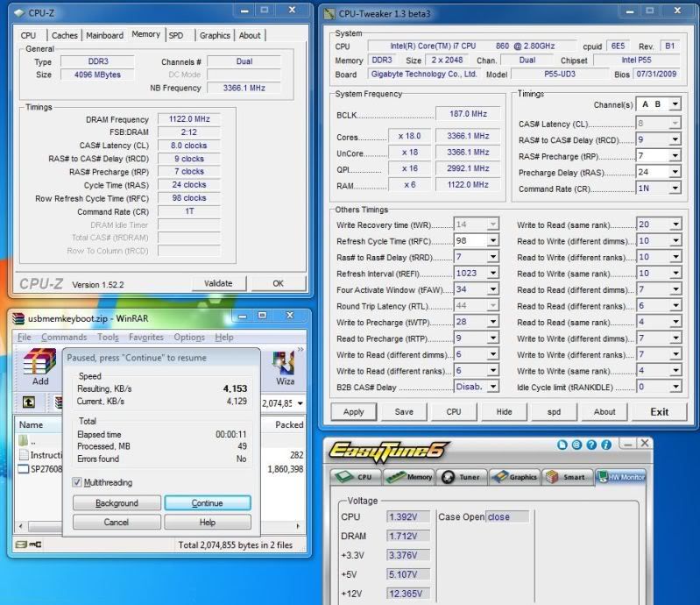Open the B2B CAS# Delay dropdown
Image resolution: width=700 pixels, height=605 pixels.
[493, 387]
